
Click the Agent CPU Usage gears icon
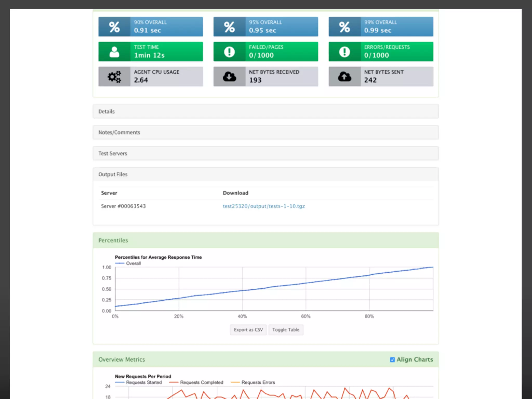coord(114,77)
